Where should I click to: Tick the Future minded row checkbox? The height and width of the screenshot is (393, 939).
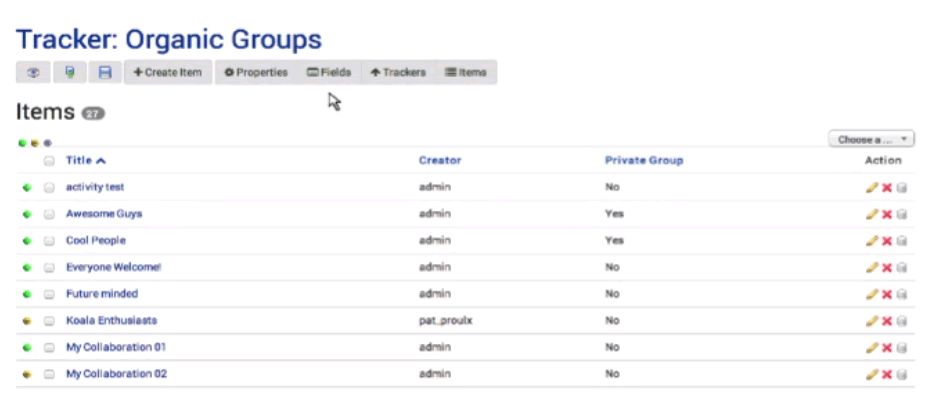49,294
